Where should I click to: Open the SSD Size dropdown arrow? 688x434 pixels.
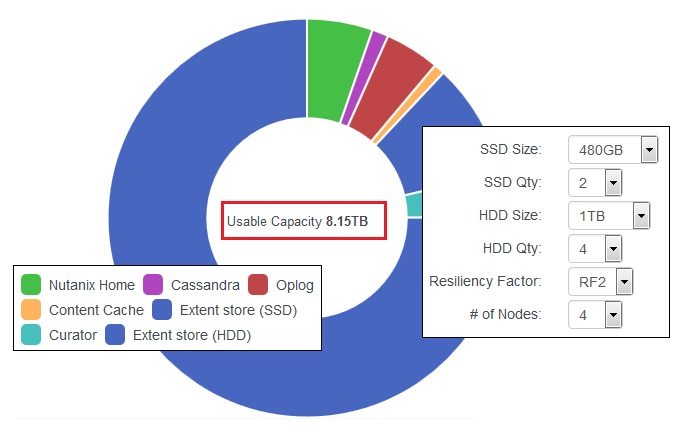(x=649, y=150)
